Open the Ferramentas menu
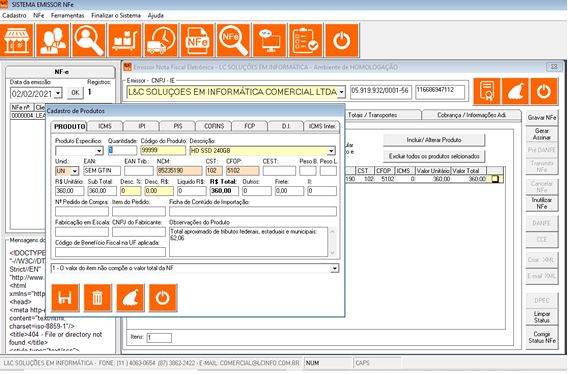This screenshot has width=568, height=374. click(67, 16)
